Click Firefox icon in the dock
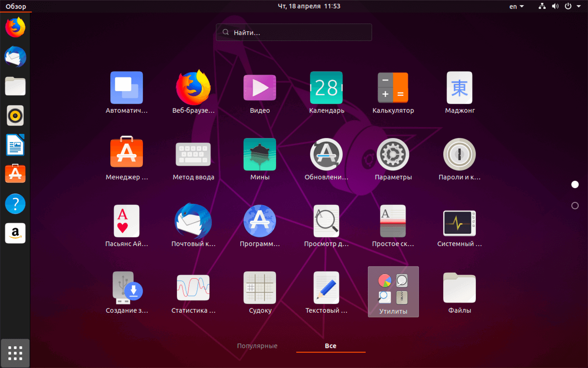 pos(15,28)
